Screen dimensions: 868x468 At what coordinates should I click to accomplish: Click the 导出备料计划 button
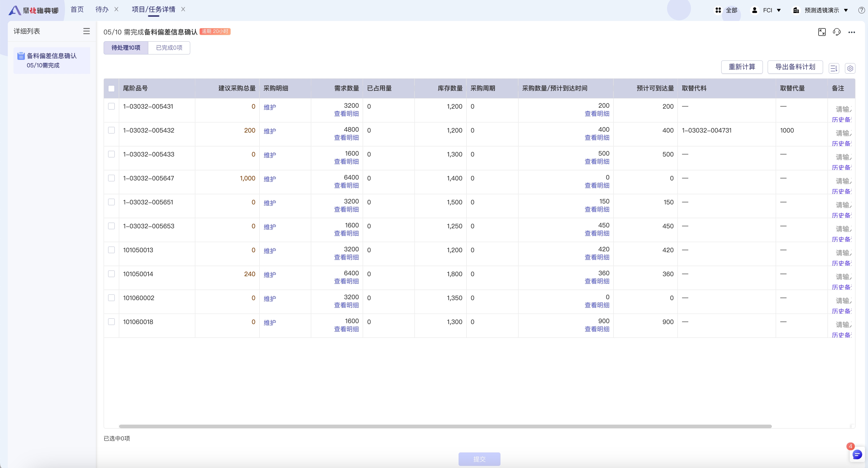tap(795, 67)
